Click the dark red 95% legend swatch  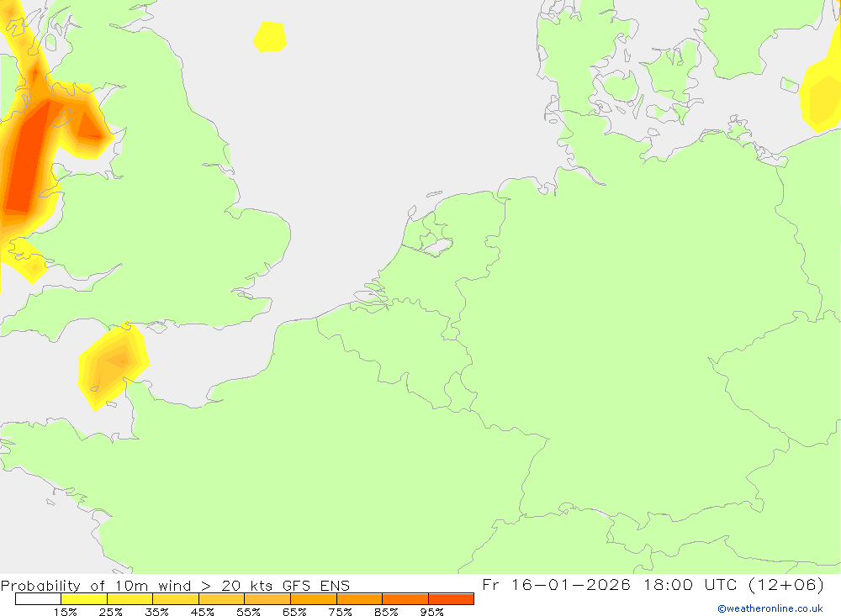coord(451,599)
